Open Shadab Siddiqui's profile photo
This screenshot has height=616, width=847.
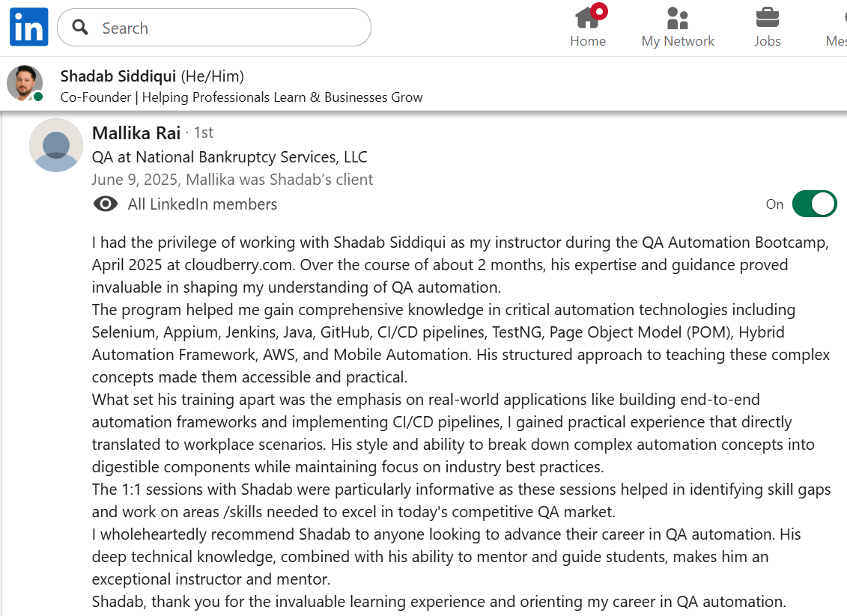[x=24, y=82]
